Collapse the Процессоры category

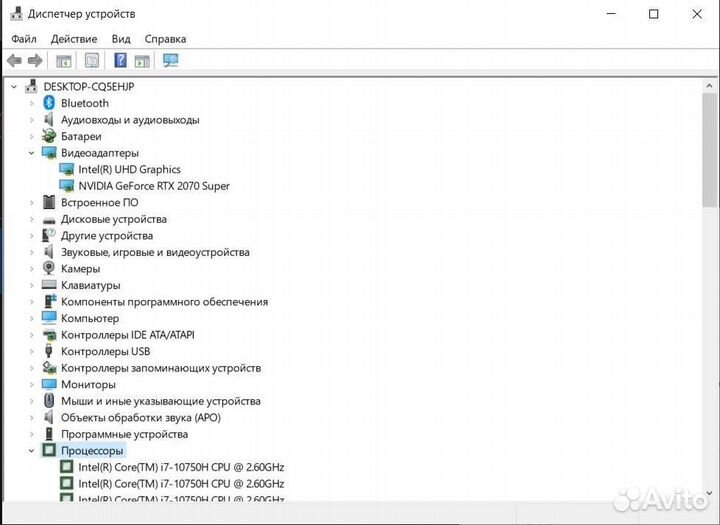[x=32, y=451]
